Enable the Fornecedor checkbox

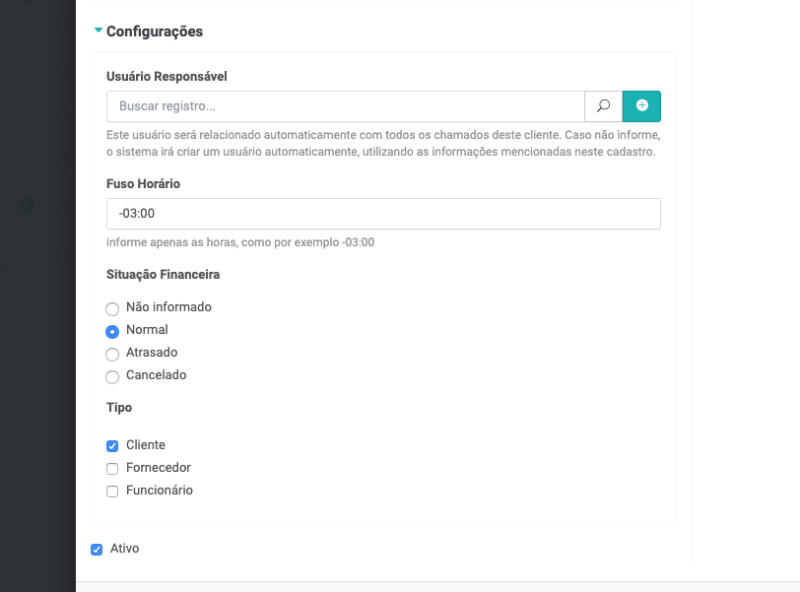pyautogui.click(x=113, y=469)
